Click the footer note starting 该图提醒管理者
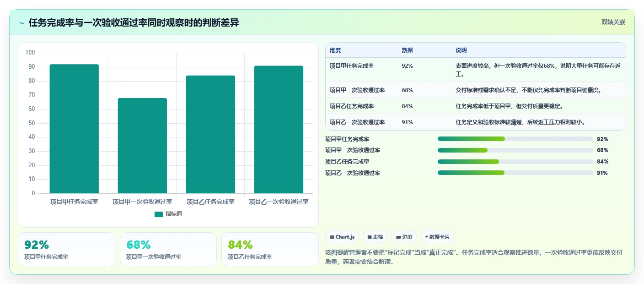 point(473,257)
